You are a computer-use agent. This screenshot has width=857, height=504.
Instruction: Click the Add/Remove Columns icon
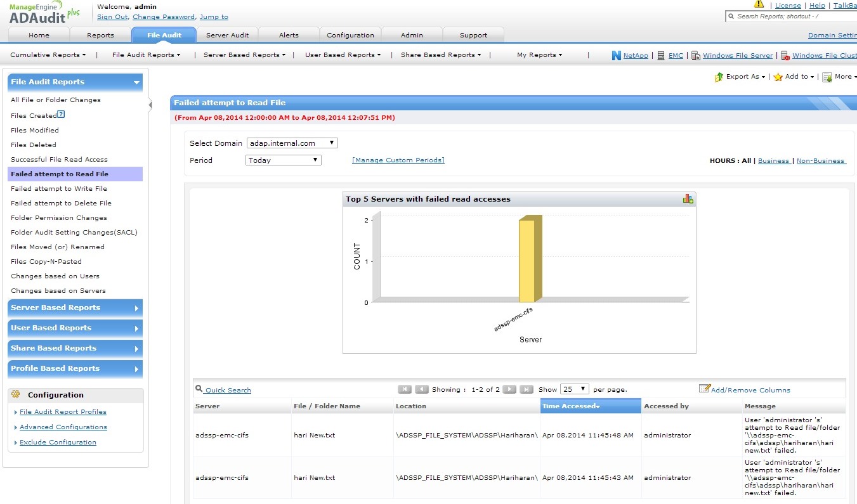point(704,389)
